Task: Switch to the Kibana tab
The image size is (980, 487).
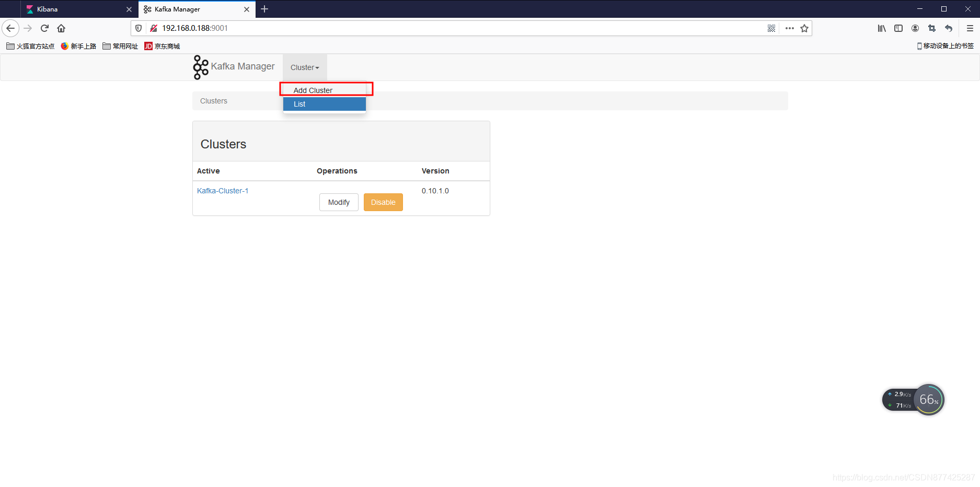Action: (x=79, y=9)
